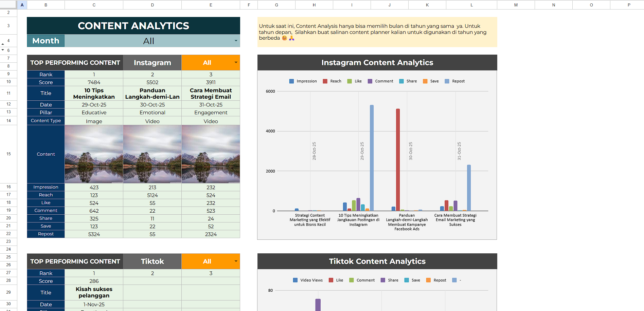Click Video Views legend swatch in Tiktok chart
This screenshot has width=644, height=311.
click(295, 280)
